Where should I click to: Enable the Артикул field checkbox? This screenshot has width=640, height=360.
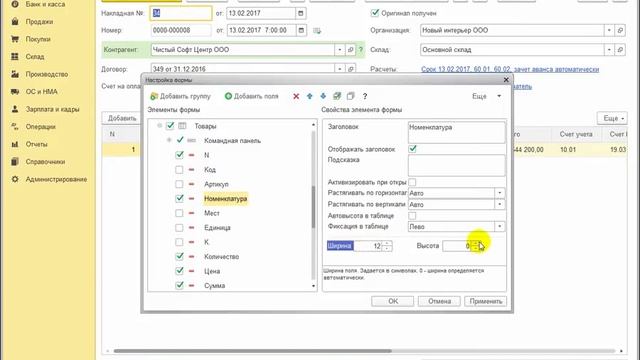point(179,184)
